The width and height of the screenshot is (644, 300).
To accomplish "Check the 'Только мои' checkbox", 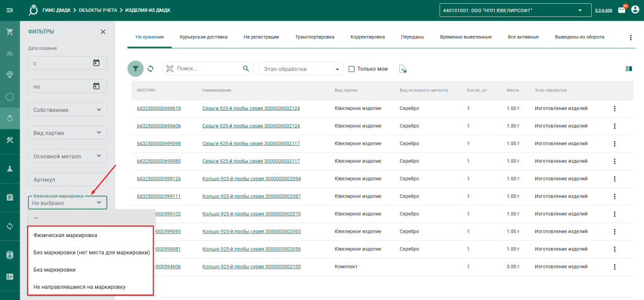I will [x=351, y=69].
